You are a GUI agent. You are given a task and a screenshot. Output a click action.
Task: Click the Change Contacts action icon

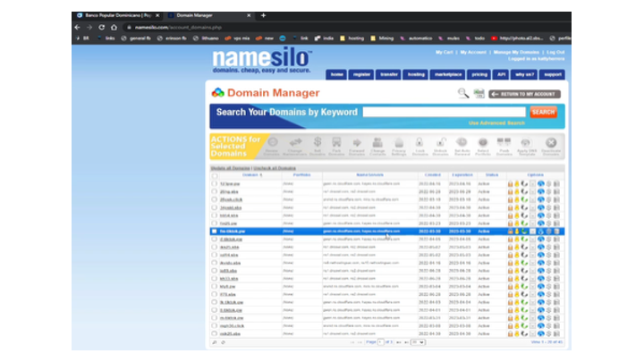(377, 142)
